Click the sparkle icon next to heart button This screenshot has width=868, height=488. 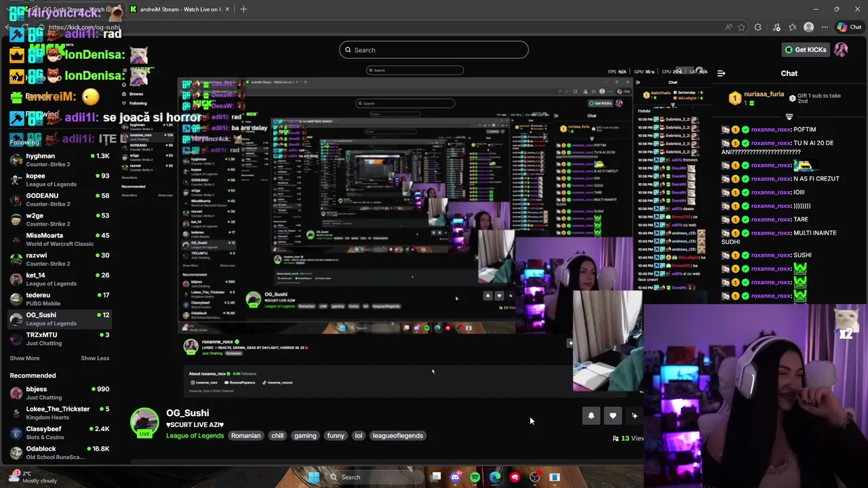635,416
